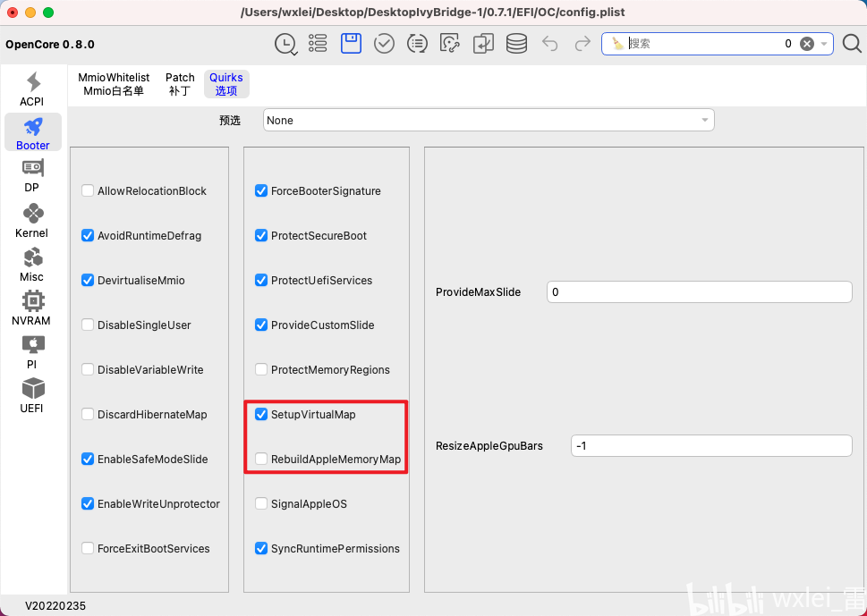
Task: Open the PI PlatformInfo section
Action: (32, 352)
